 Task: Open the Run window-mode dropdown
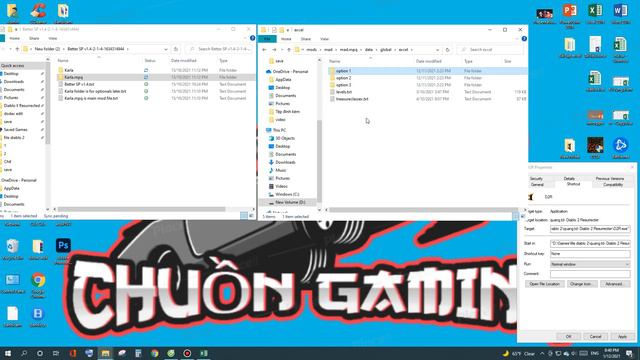coord(590,264)
